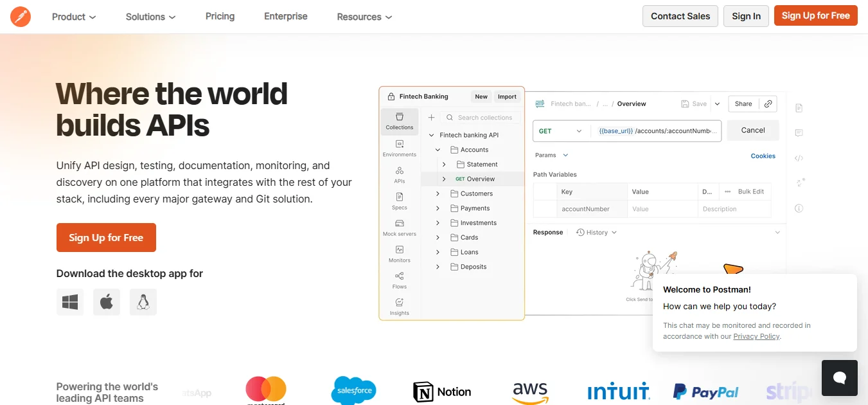Click the lock icon next to Fintech Banking
Viewport: 868px width, 405px height.
tap(391, 96)
